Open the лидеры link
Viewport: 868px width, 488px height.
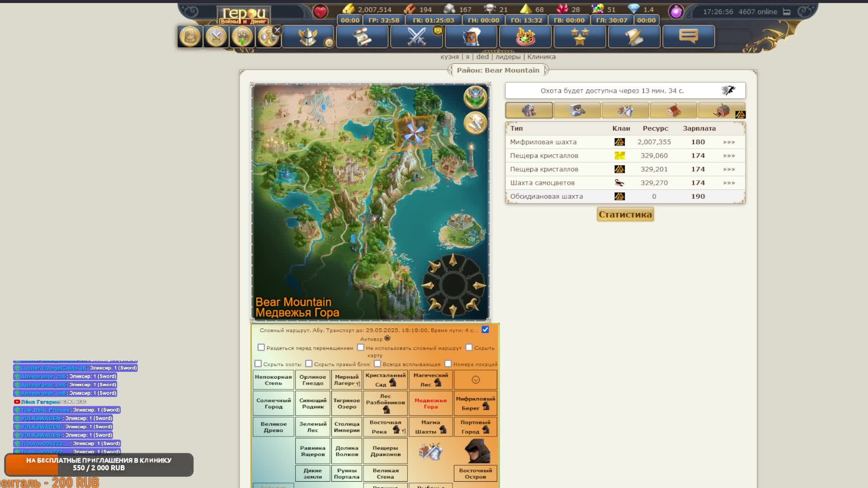tap(508, 57)
